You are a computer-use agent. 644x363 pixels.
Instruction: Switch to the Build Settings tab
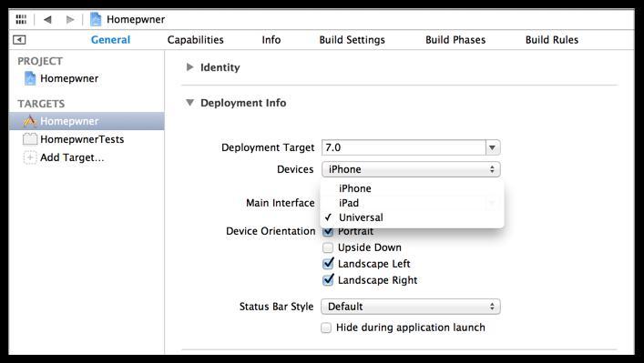tap(352, 40)
